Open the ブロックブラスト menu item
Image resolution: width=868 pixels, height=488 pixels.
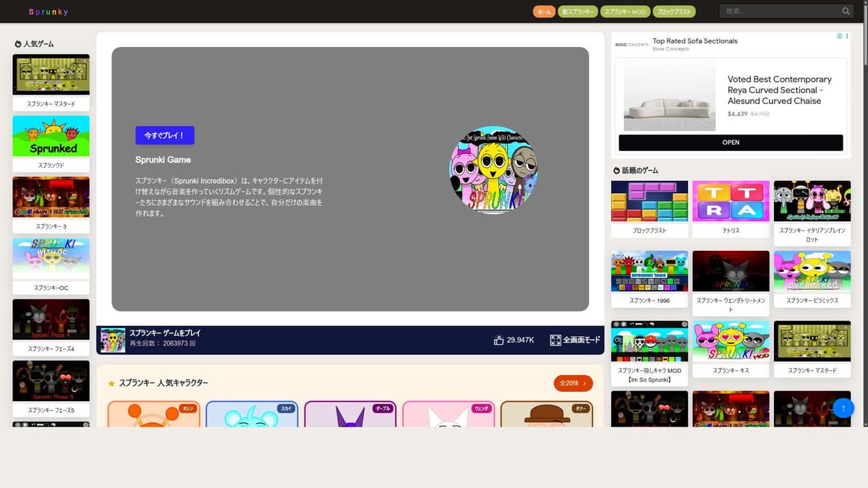(x=674, y=12)
